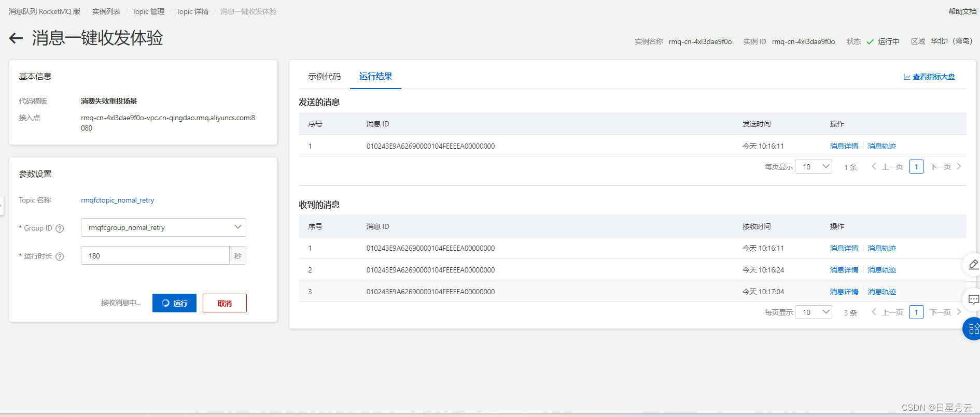Click 上一页 in received messages pager
980x417 pixels.
tap(892, 312)
